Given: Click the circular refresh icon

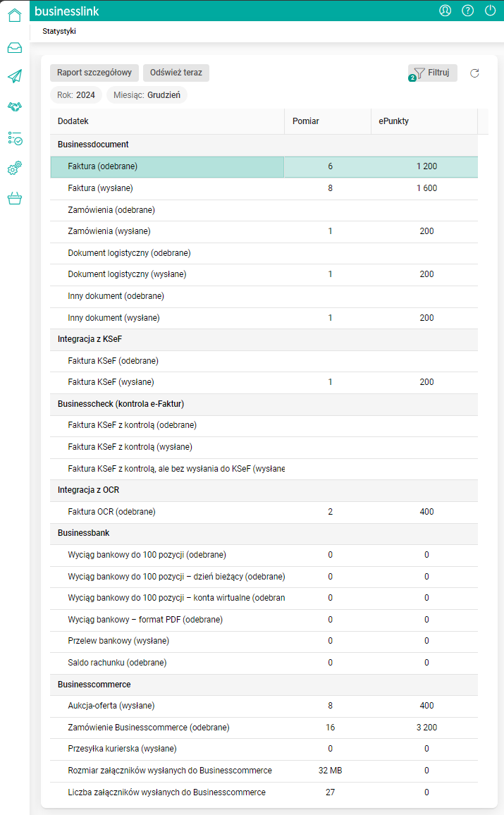Looking at the screenshot, I should point(474,73).
